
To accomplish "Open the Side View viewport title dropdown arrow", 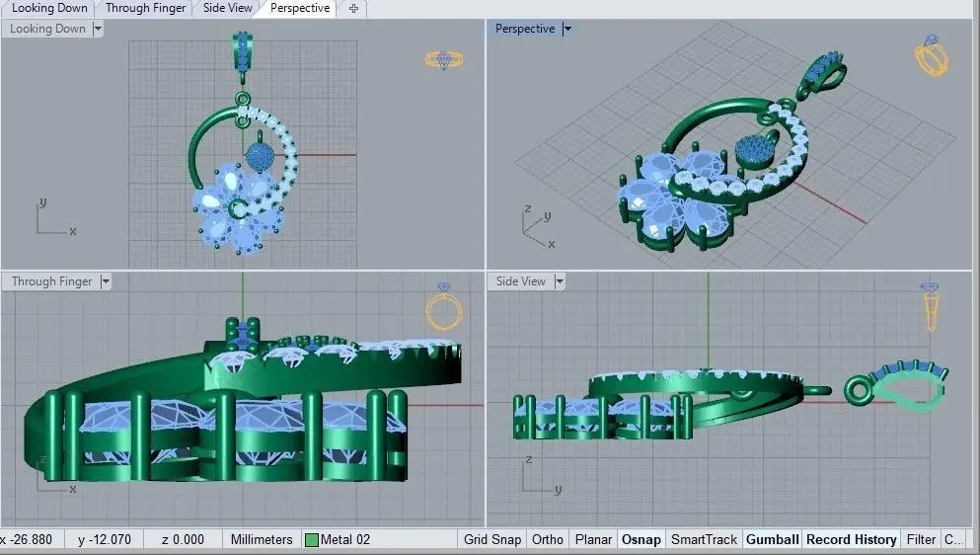I will (560, 281).
